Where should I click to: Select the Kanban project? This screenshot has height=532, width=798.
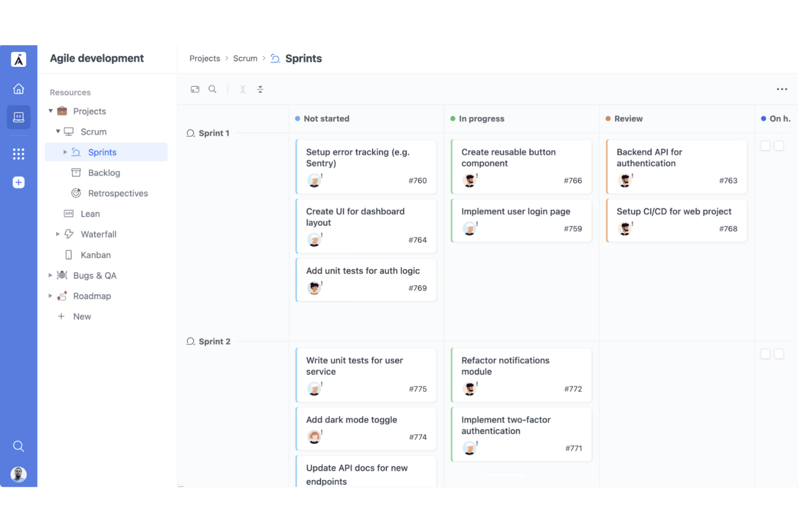(x=96, y=254)
